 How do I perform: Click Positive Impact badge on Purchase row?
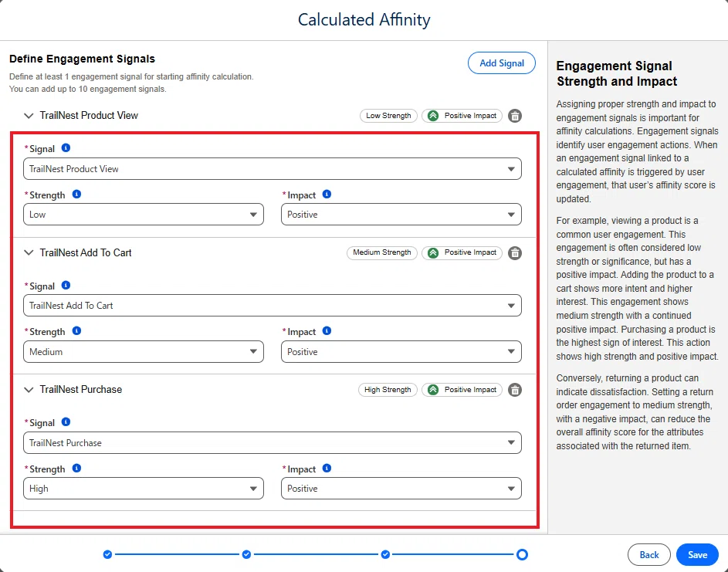point(462,390)
